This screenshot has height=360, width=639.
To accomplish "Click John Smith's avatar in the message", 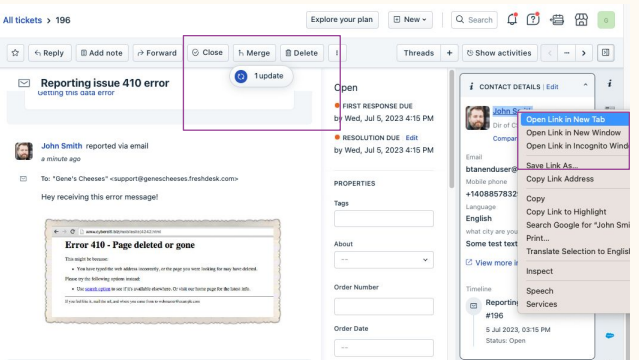I will tap(24, 151).
